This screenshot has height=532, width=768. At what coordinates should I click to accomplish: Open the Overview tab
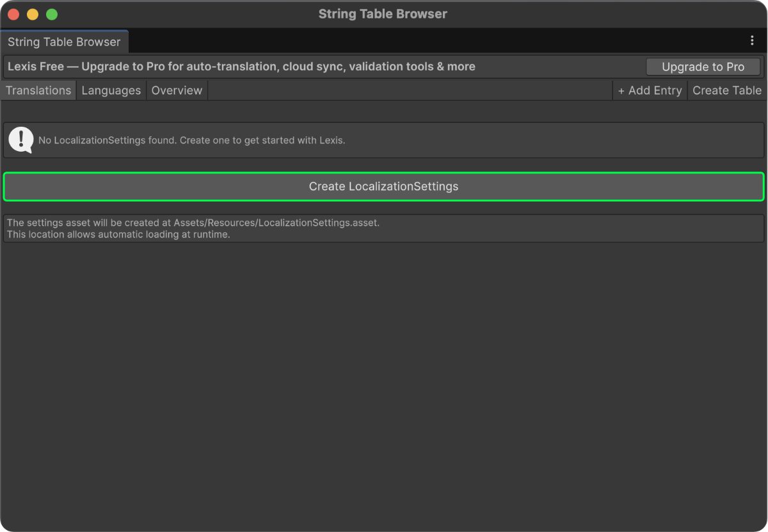point(177,90)
